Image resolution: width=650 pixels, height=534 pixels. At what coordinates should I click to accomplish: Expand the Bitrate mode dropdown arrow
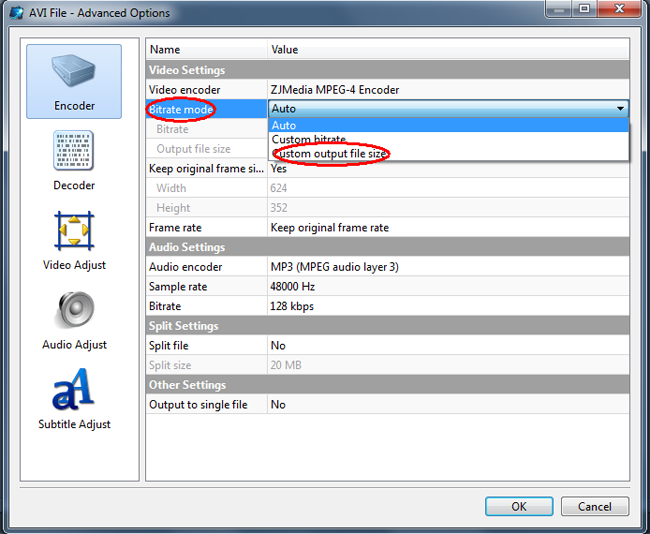point(620,109)
